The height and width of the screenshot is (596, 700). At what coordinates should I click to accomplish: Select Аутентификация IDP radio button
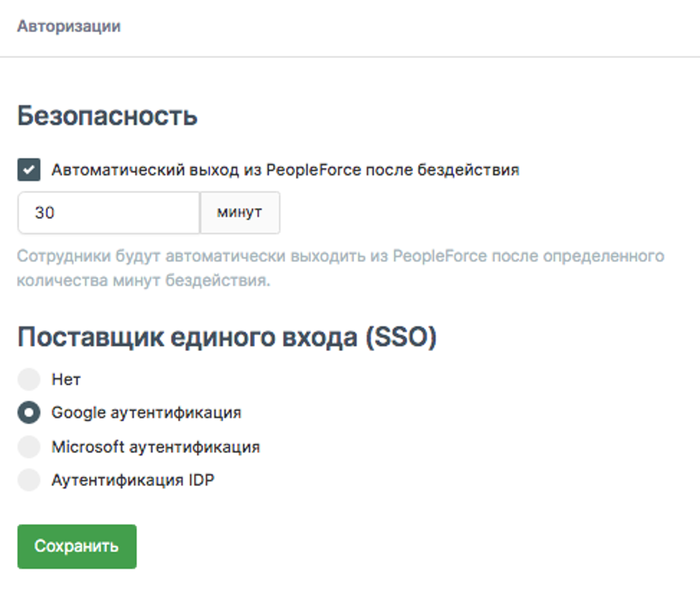(29, 480)
